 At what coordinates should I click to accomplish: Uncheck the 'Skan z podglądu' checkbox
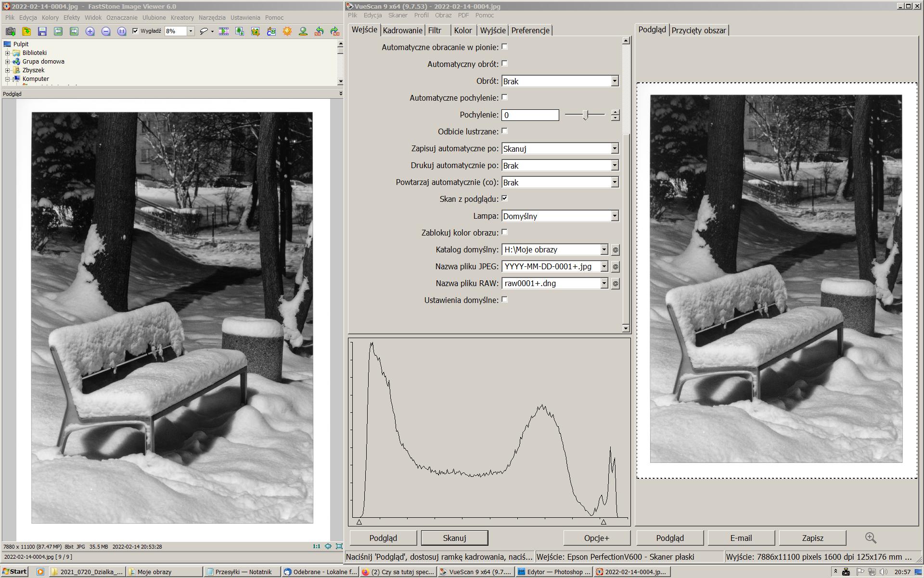coord(504,198)
